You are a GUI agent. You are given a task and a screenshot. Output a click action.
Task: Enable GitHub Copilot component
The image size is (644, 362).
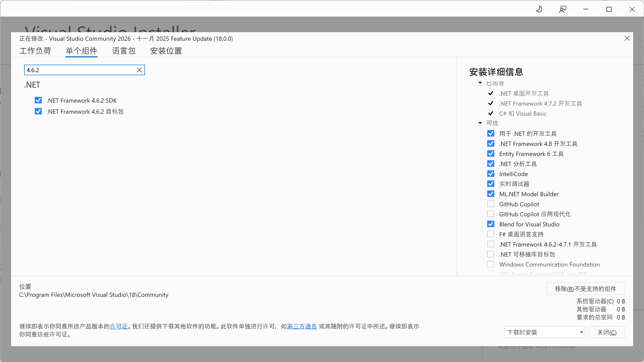(x=490, y=204)
